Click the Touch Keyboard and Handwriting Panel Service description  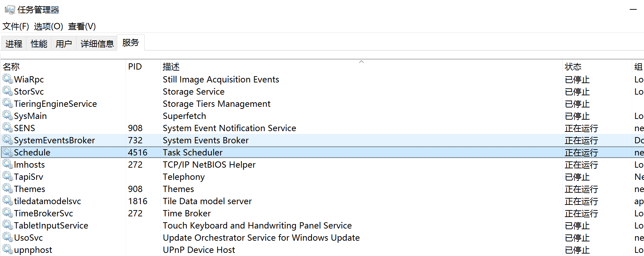[x=257, y=225]
